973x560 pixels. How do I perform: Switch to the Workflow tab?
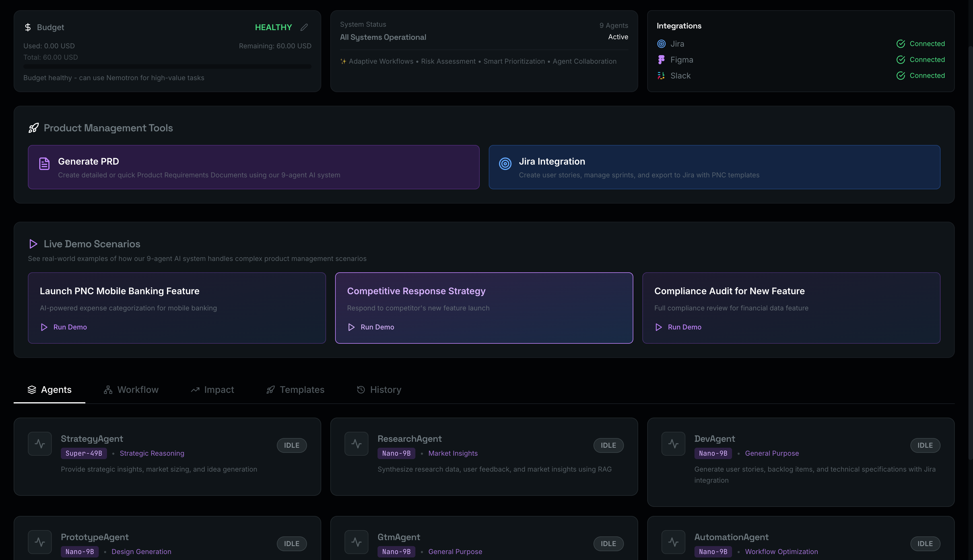[131, 390]
